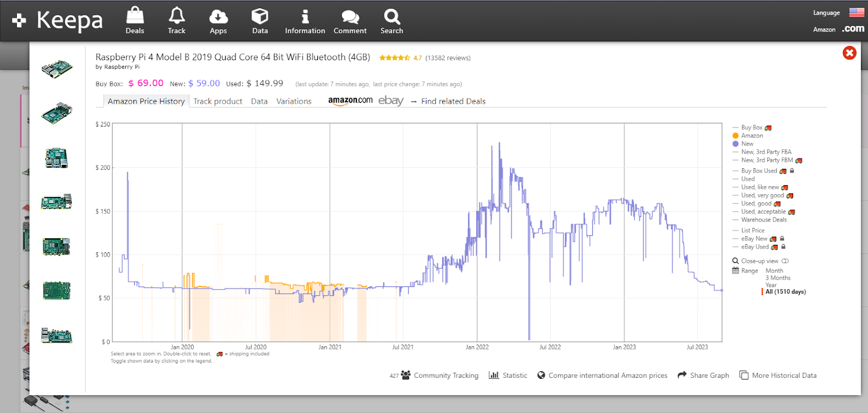Switch to Variations tab
The height and width of the screenshot is (413, 868).
click(294, 101)
